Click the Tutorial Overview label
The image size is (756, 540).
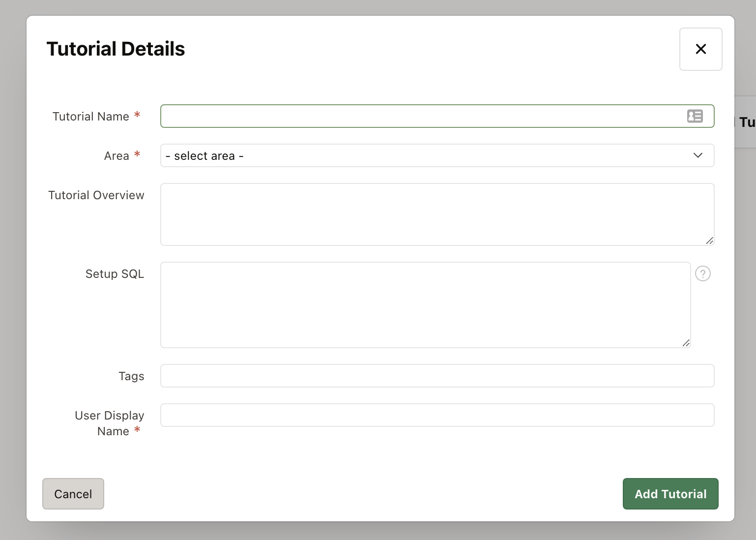click(x=96, y=195)
